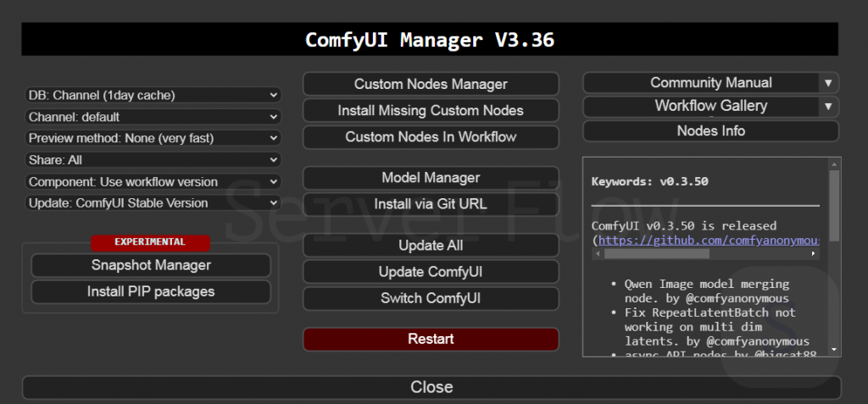This screenshot has width=868, height=404.
Task: Click Install PIP packages
Action: tap(151, 291)
